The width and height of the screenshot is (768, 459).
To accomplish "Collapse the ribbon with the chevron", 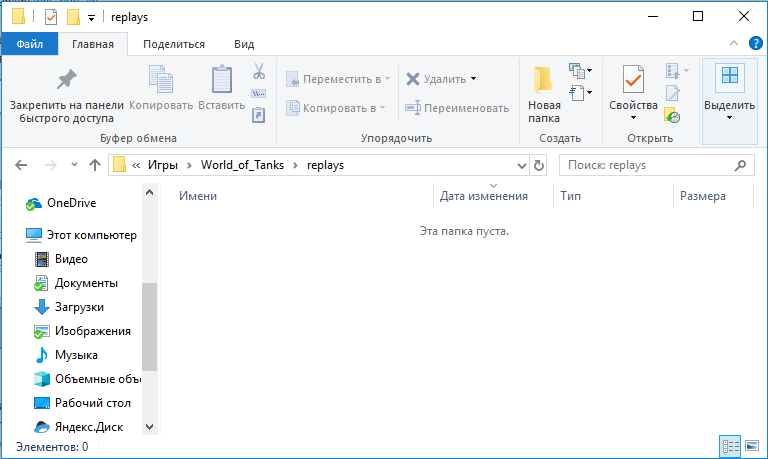I will [x=735, y=44].
